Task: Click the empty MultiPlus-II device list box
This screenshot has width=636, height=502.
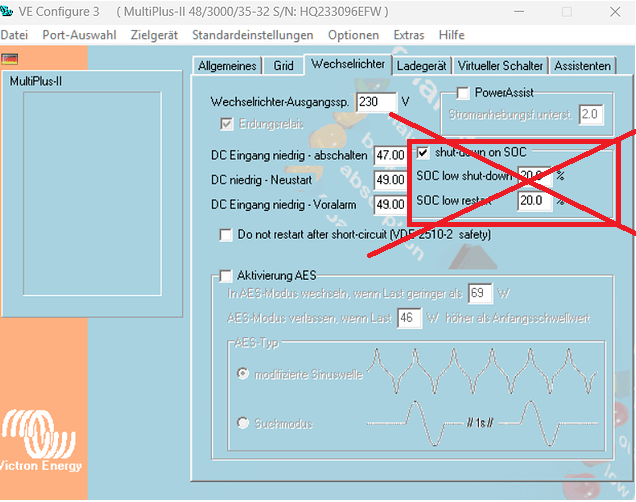Action: click(92, 194)
